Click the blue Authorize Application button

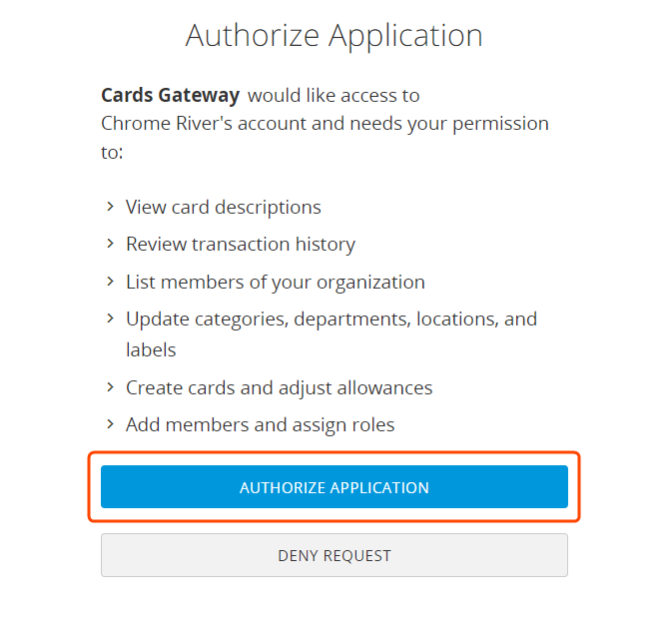coord(334,487)
